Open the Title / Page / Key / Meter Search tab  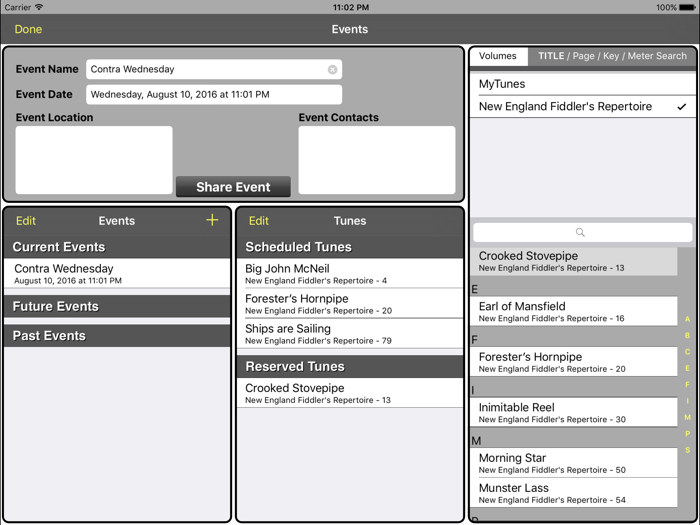[x=612, y=56]
